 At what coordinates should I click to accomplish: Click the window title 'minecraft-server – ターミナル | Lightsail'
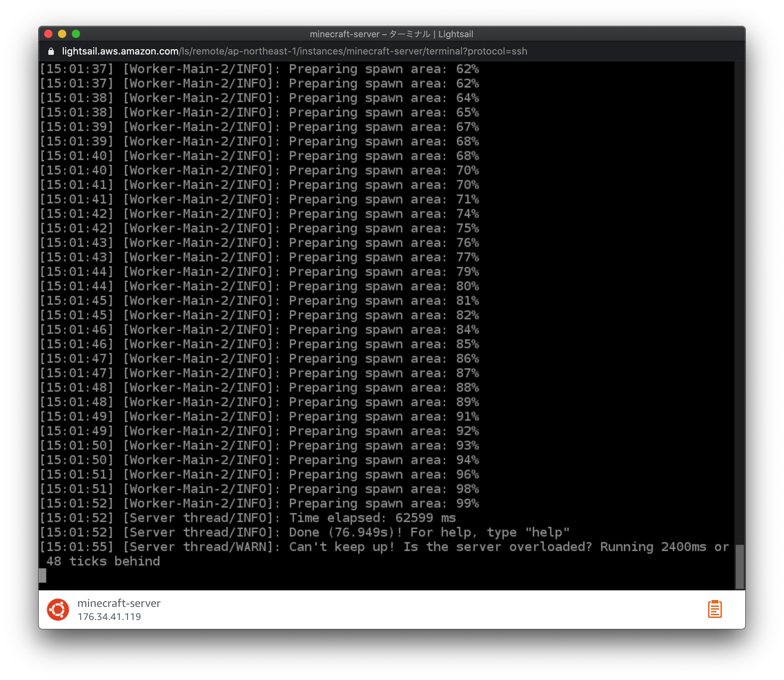click(x=391, y=34)
